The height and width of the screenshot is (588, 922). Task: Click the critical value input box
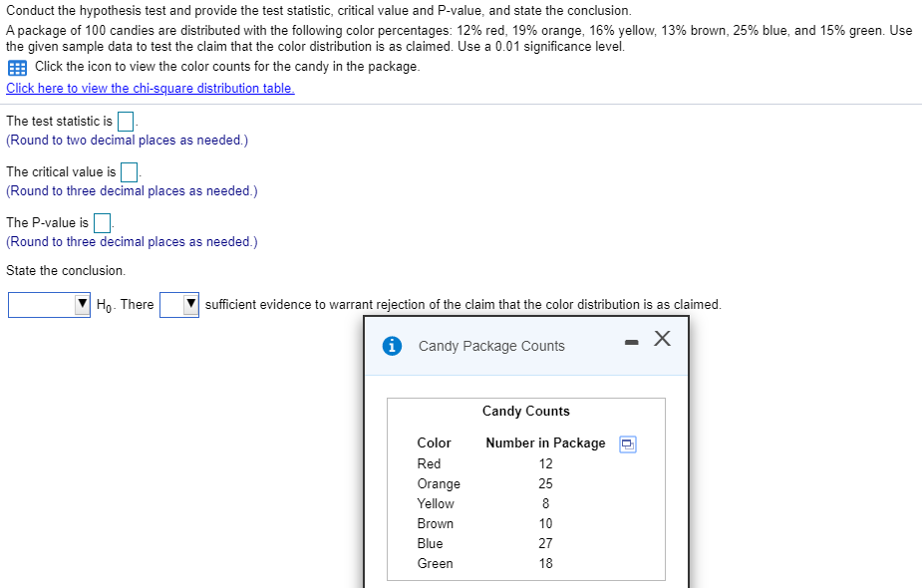pyautogui.click(x=128, y=171)
